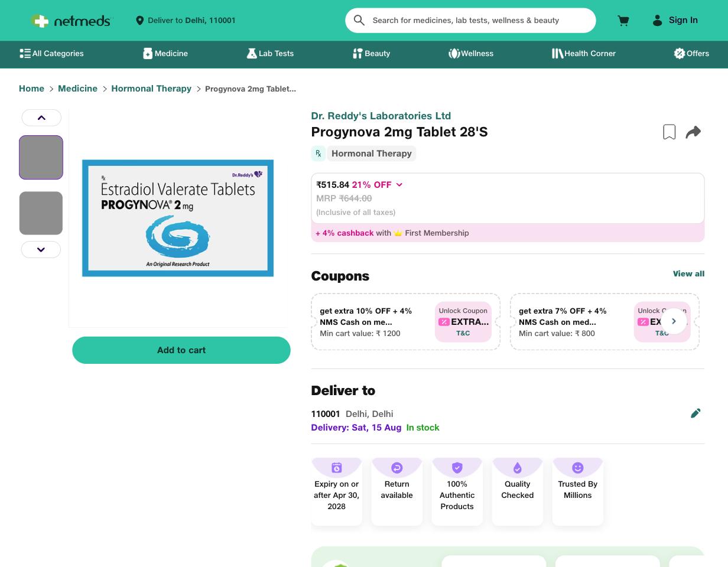Image resolution: width=728 pixels, height=567 pixels.
Task: Click the Hormonal Therapy tag
Action: pyautogui.click(x=371, y=154)
